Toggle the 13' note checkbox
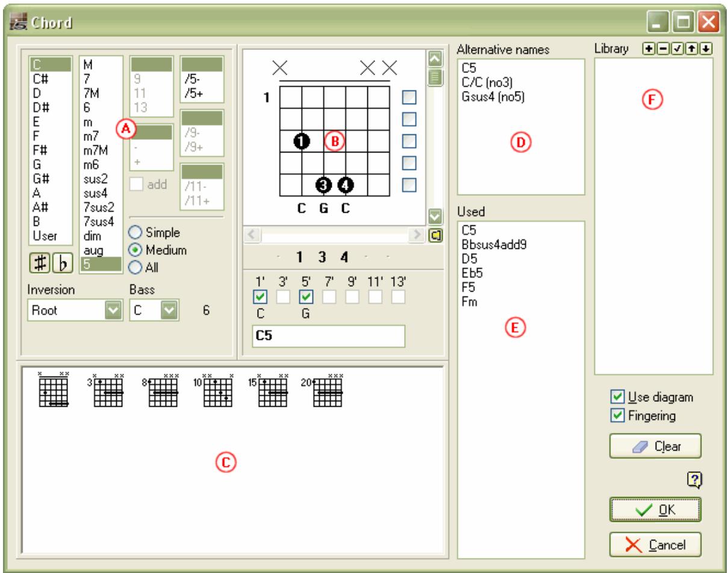 tap(398, 296)
